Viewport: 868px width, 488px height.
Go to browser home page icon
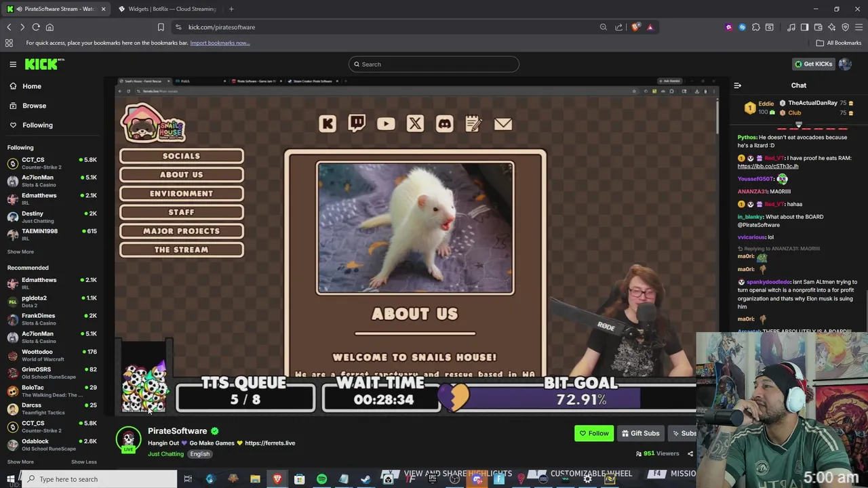pos(50,27)
